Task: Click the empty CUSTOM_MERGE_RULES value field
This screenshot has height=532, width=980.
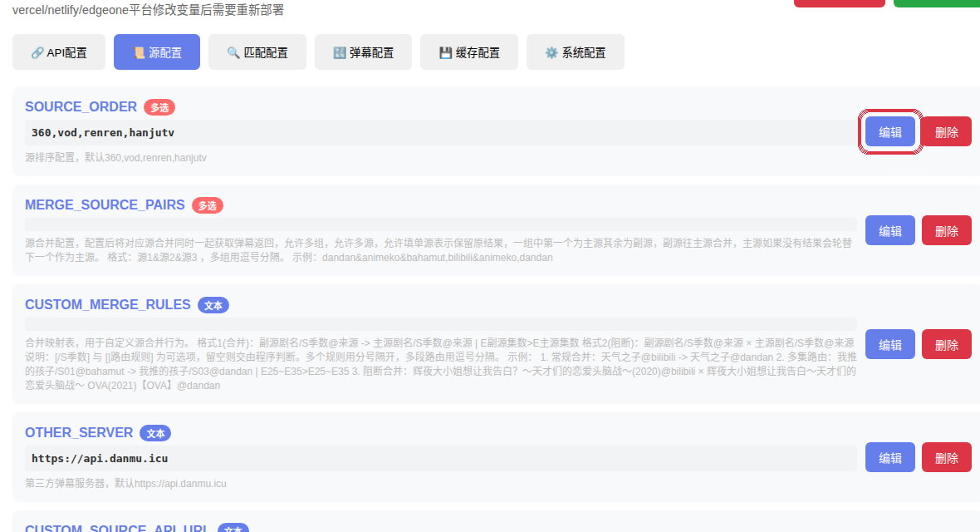Action: point(441,323)
